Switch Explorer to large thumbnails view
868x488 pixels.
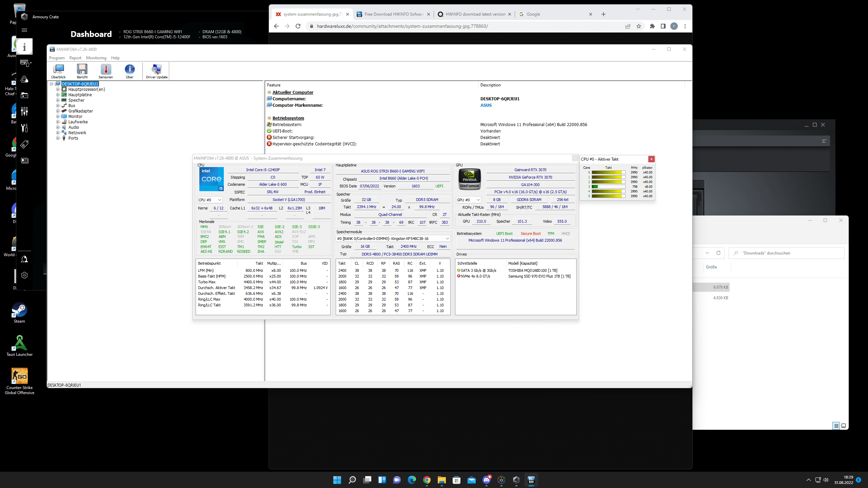tap(844, 426)
